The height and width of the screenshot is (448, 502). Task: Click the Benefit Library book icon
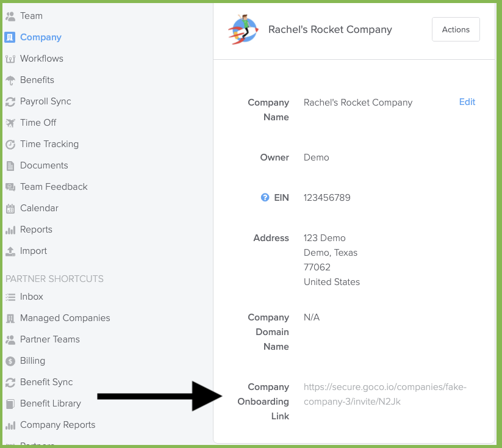[x=10, y=404]
